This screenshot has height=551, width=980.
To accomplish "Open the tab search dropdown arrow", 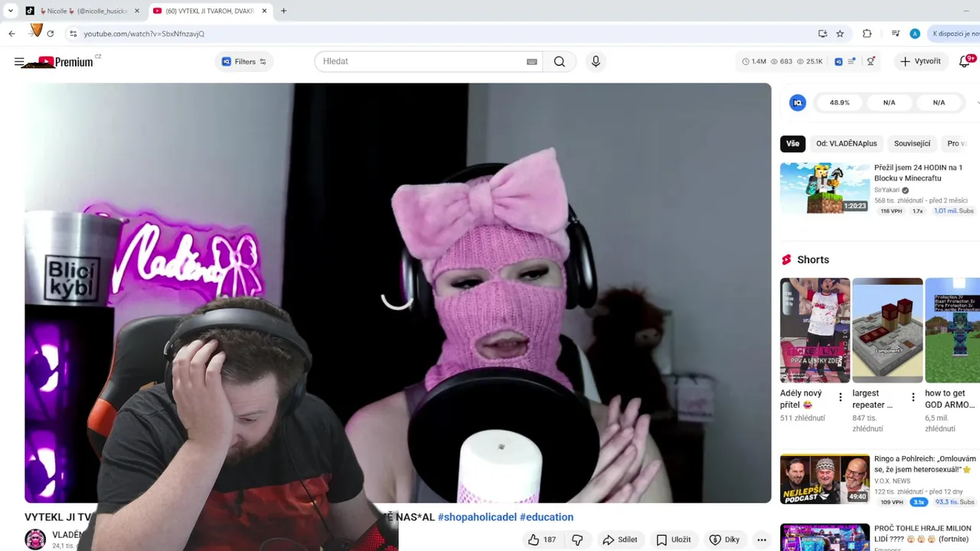I will 10,11.
